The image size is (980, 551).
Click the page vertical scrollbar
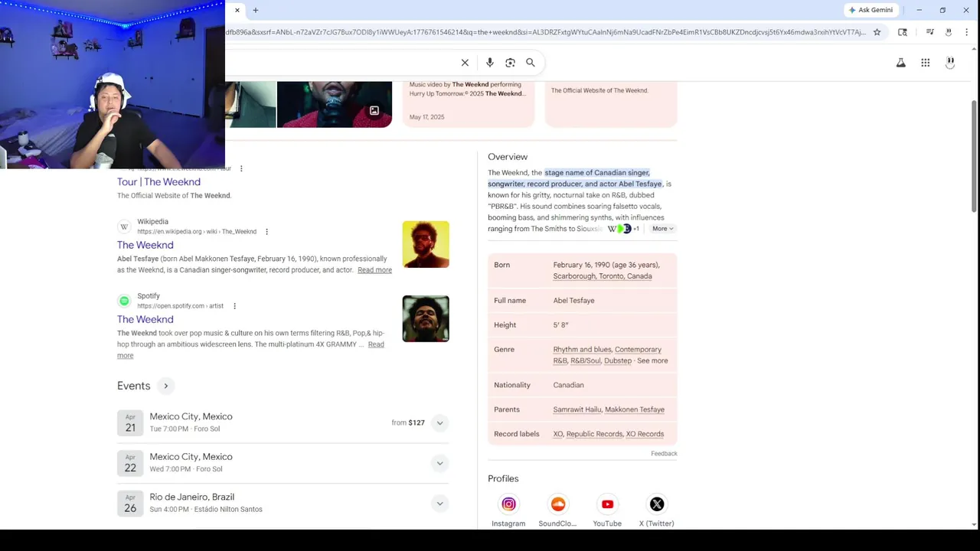(x=975, y=157)
